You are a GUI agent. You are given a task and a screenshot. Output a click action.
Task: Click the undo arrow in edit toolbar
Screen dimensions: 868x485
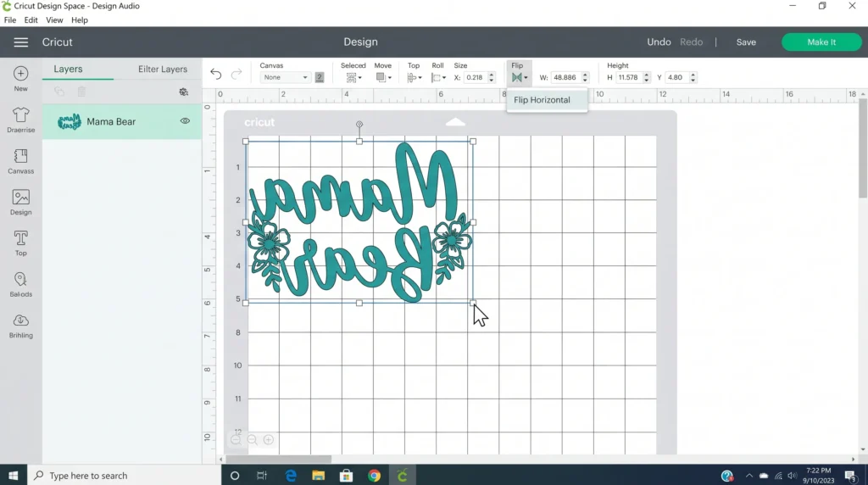click(216, 74)
